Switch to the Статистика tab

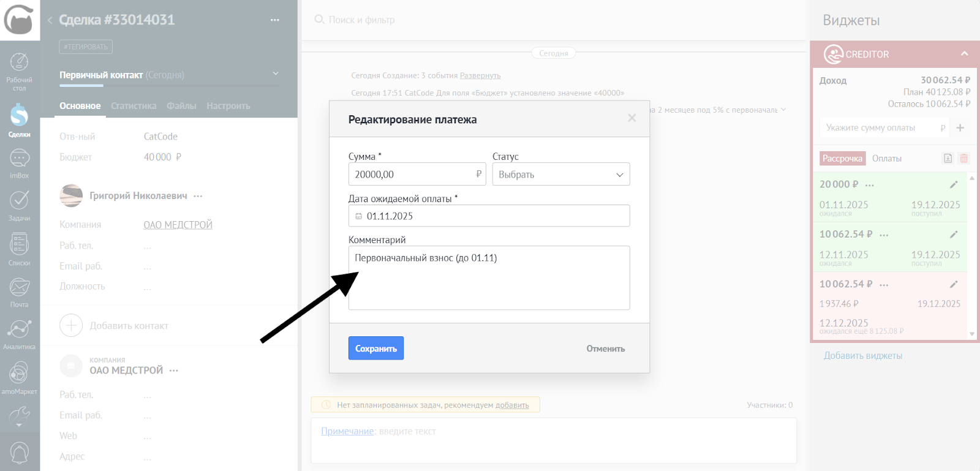click(x=134, y=106)
